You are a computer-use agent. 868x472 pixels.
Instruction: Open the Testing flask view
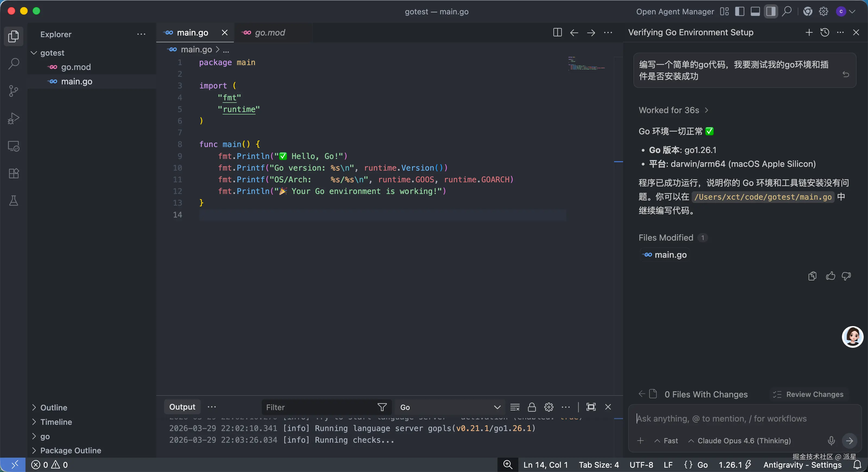pos(14,201)
